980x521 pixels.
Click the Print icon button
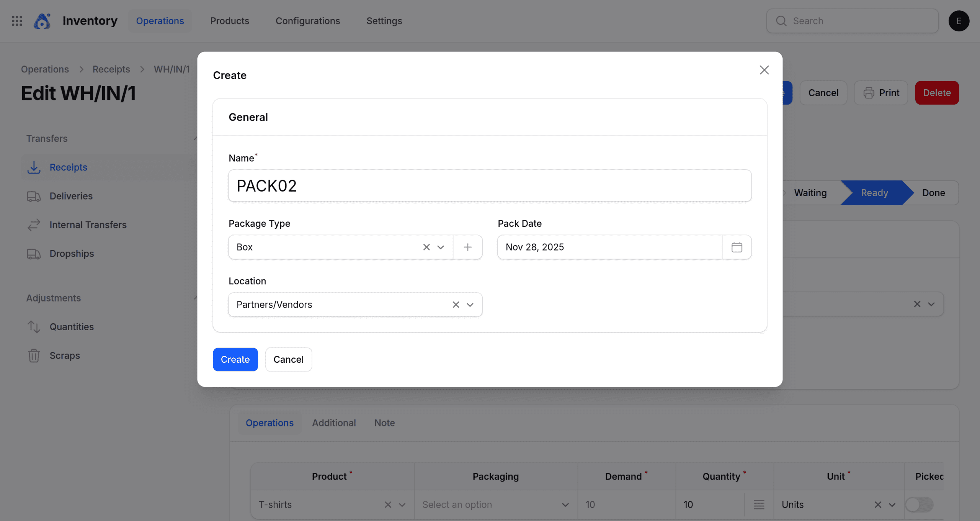pyautogui.click(x=869, y=92)
